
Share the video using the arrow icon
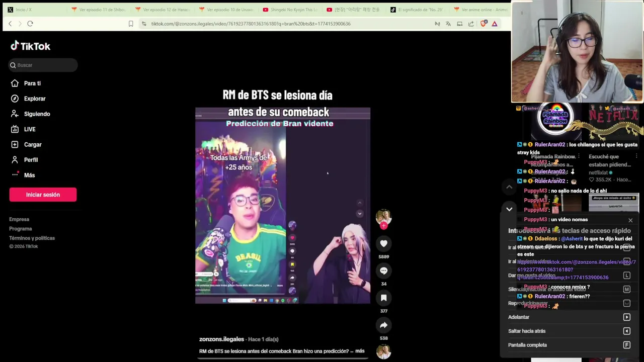tap(383, 325)
